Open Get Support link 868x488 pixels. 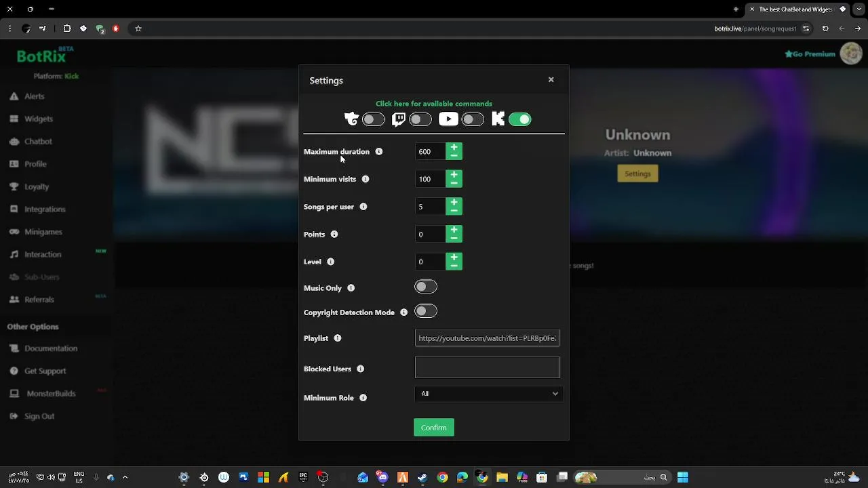click(x=38, y=371)
